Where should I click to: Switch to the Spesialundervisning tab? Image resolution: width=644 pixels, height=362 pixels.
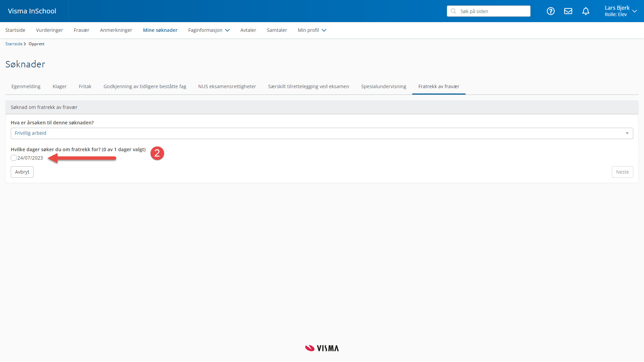coord(383,86)
